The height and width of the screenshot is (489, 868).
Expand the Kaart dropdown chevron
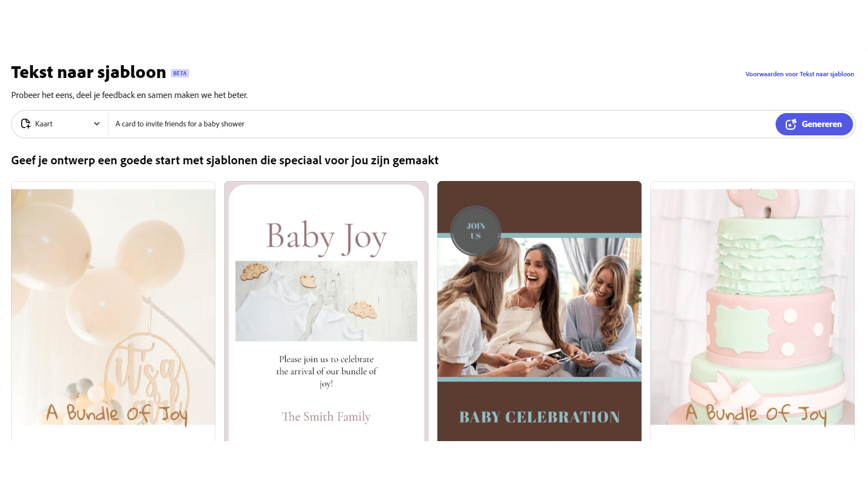click(97, 124)
